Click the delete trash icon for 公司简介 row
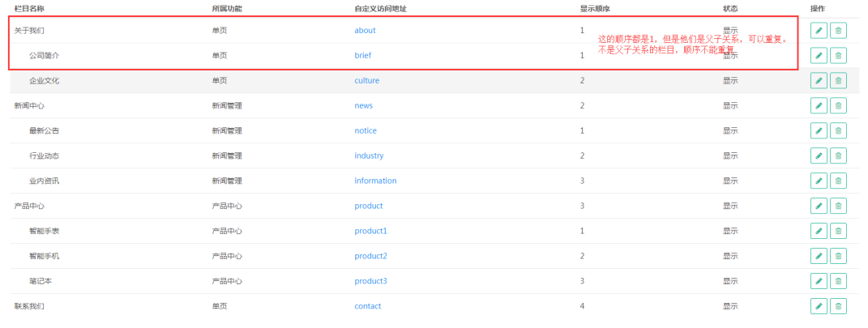The image size is (868, 328). tap(838, 56)
